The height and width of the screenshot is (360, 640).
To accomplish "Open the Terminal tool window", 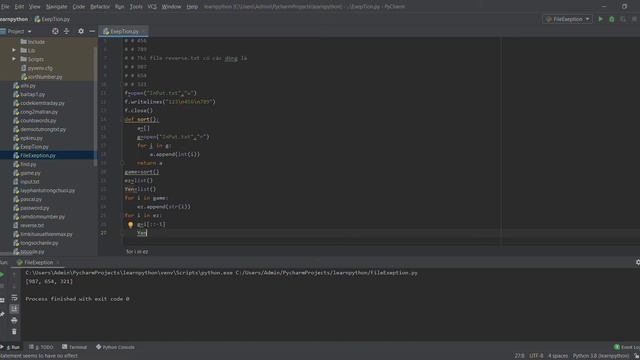I will (x=74, y=347).
